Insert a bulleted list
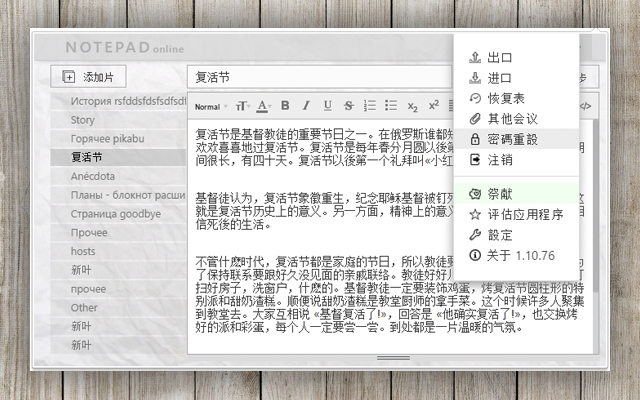 [391, 106]
